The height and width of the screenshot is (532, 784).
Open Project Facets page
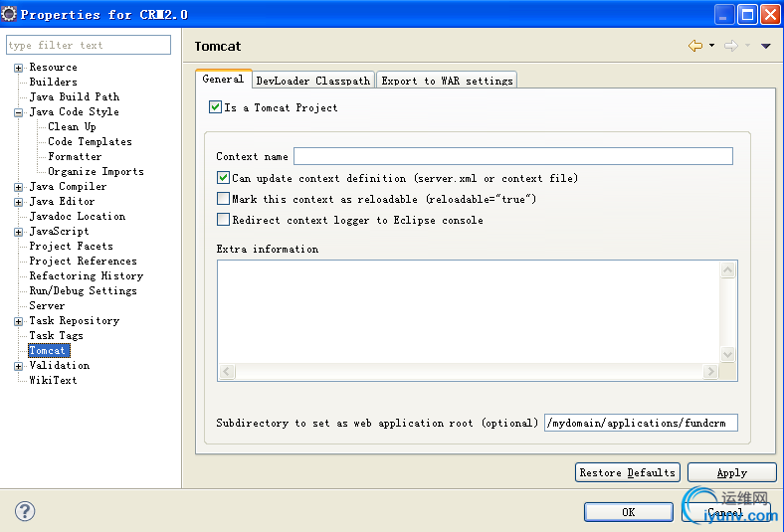pos(71,247)
